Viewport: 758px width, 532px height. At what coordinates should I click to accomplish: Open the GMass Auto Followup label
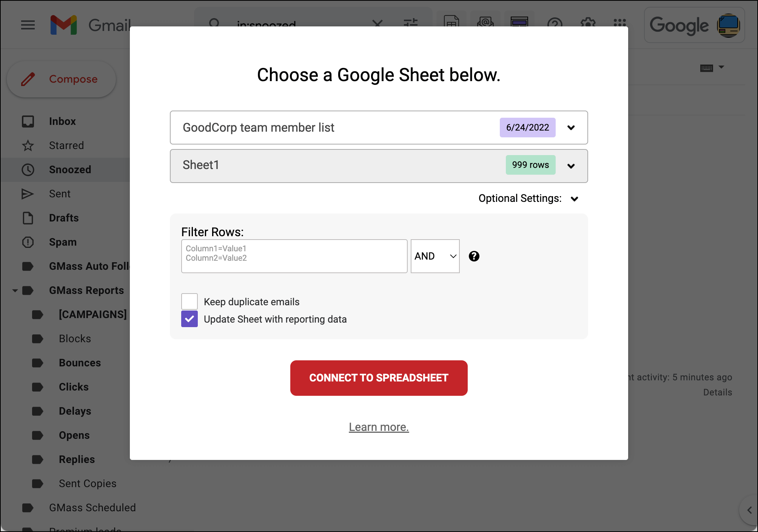pos(89,266)
